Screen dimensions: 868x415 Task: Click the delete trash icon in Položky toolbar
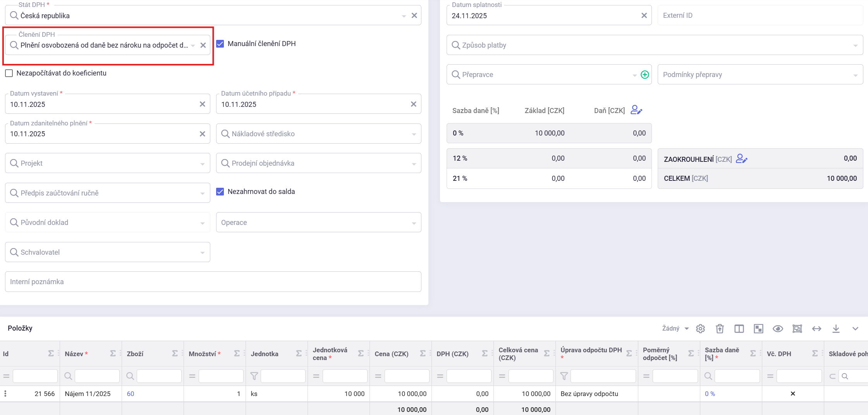(x=720, y=329)
